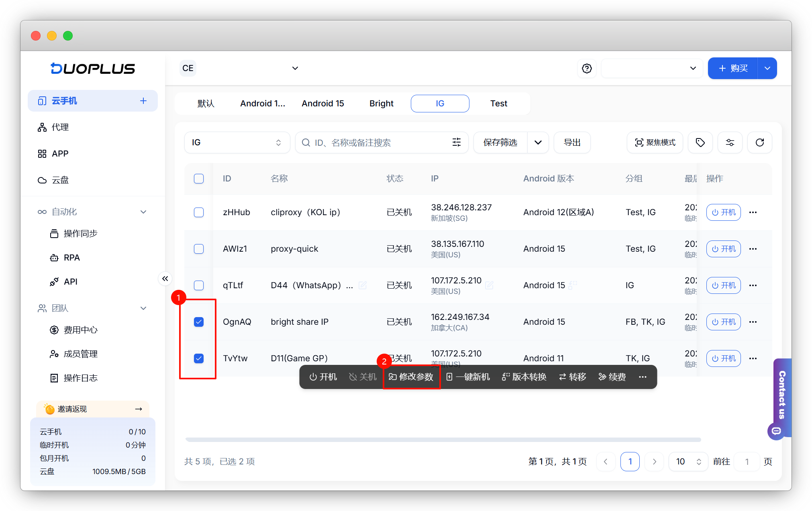Open the Contact us chat bubble

click(776, 431)
